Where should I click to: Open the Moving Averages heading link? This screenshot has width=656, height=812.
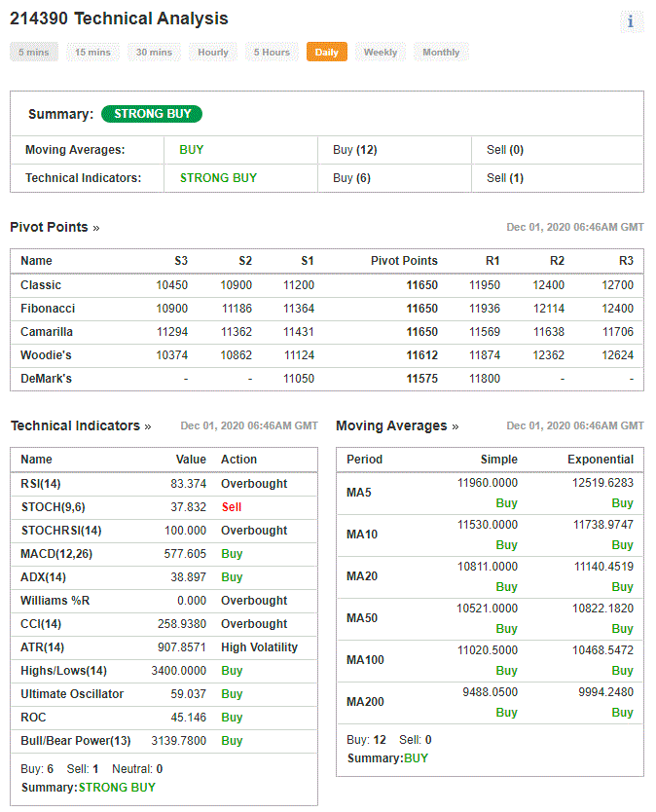tap(397, 425)
